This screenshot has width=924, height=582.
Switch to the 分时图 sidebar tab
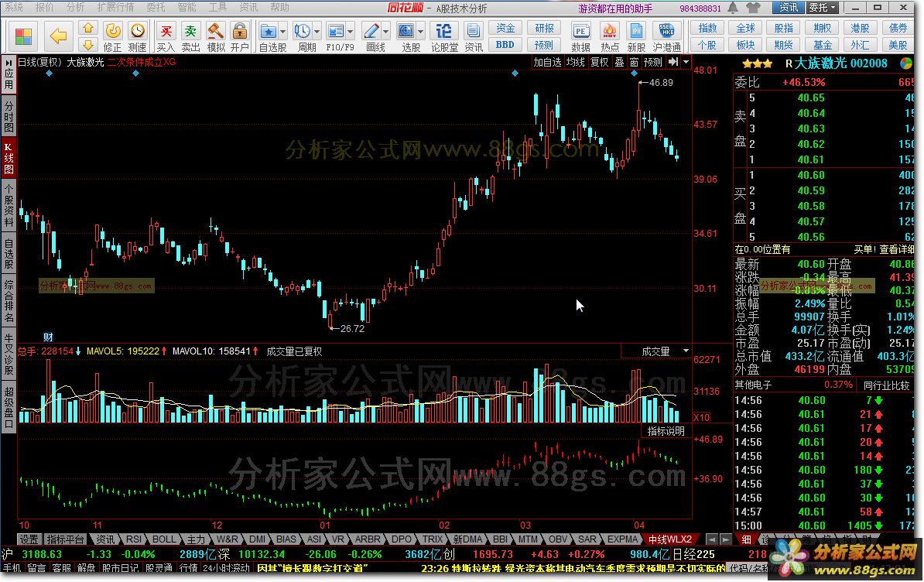9,116
